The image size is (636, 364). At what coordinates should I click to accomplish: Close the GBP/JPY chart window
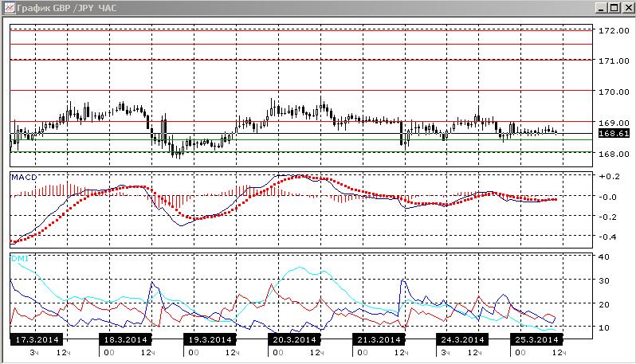tap(627, 8)
